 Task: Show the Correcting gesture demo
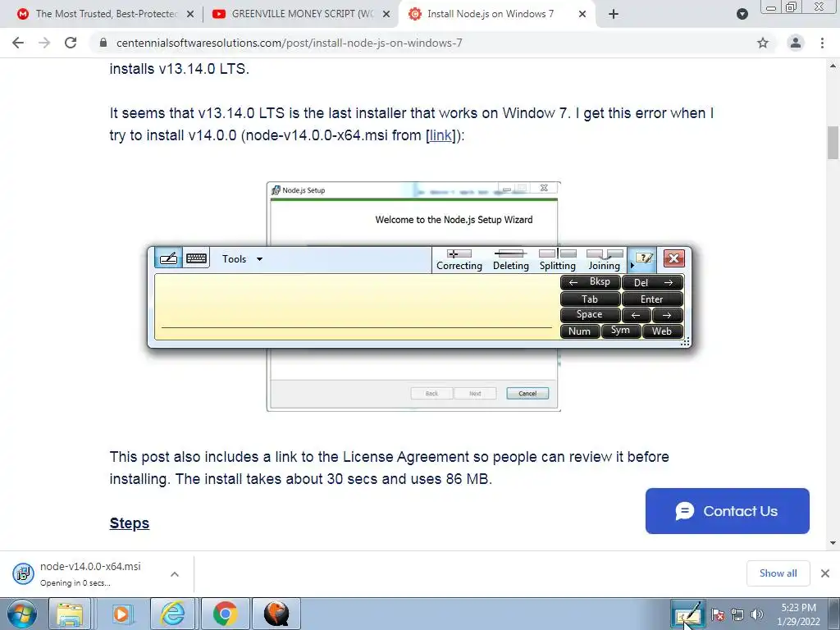pos(459,260)
